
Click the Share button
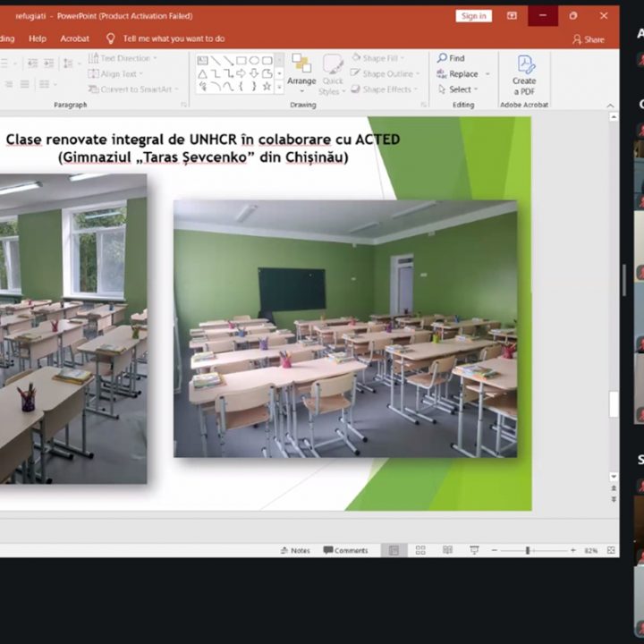589,39
